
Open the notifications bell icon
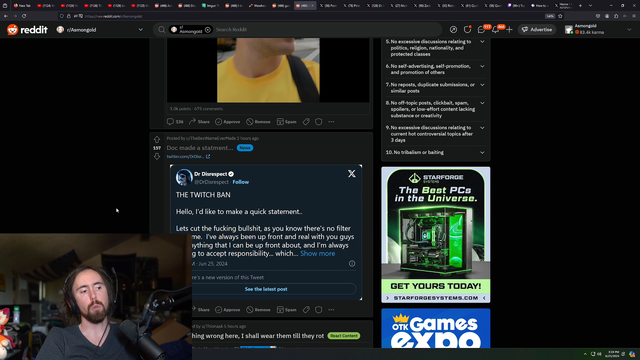[x=496, y=29]
